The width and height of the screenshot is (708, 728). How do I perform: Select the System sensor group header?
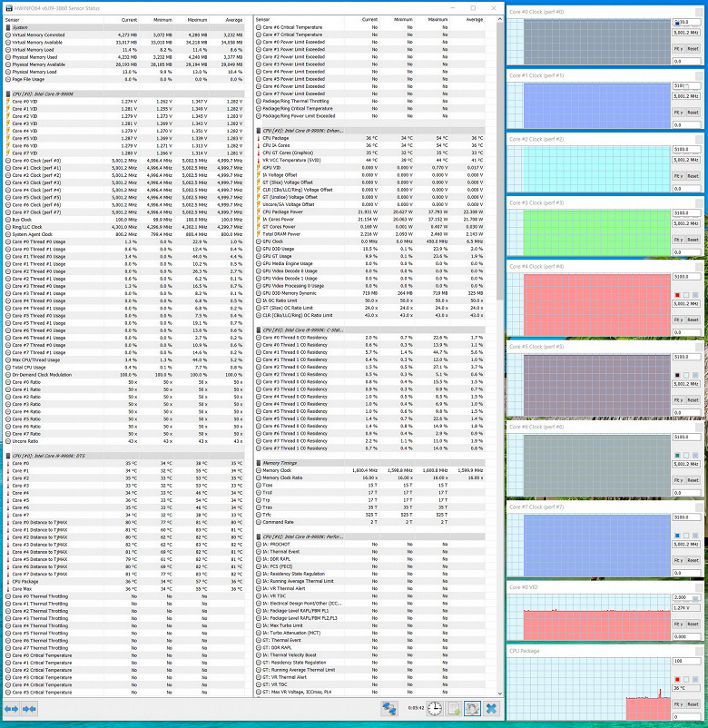point(124,27)
